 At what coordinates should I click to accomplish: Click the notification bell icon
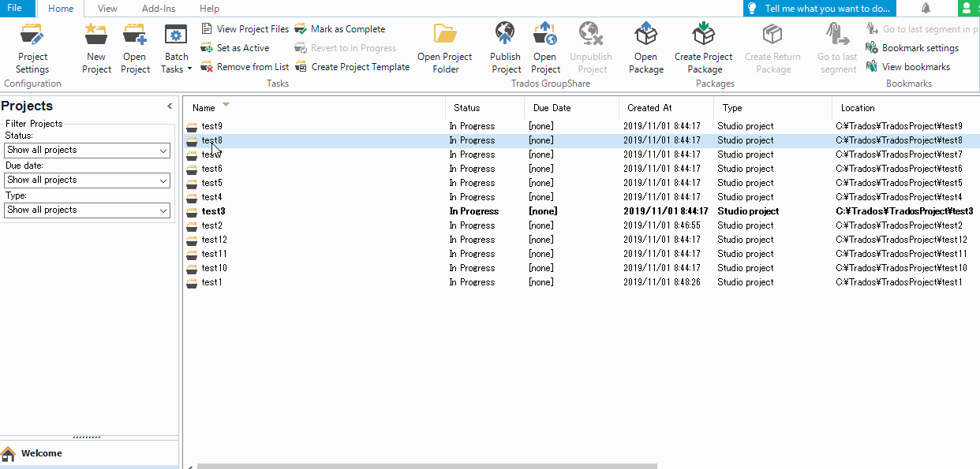click(x=926, y=8)
